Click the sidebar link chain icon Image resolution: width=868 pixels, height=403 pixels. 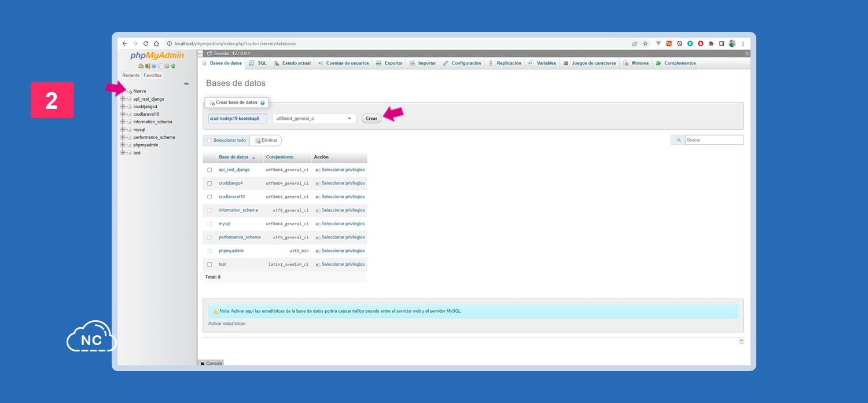(186, 83)
